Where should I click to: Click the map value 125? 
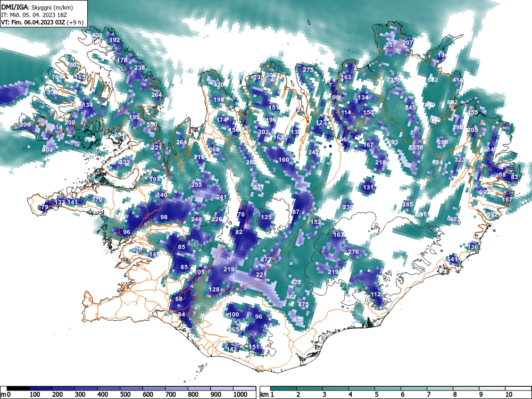(x=267, y=217)
